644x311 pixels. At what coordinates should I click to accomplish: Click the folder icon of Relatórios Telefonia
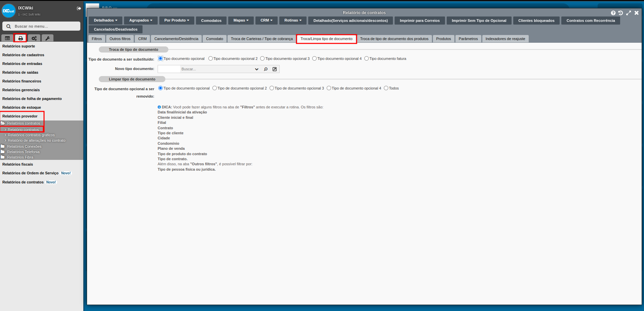(x=3, y=151)
